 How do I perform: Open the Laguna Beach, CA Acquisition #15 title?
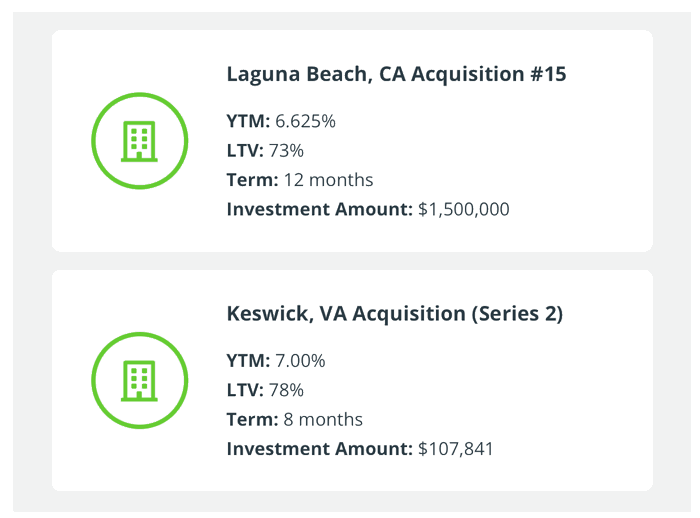tap(396, 75)
